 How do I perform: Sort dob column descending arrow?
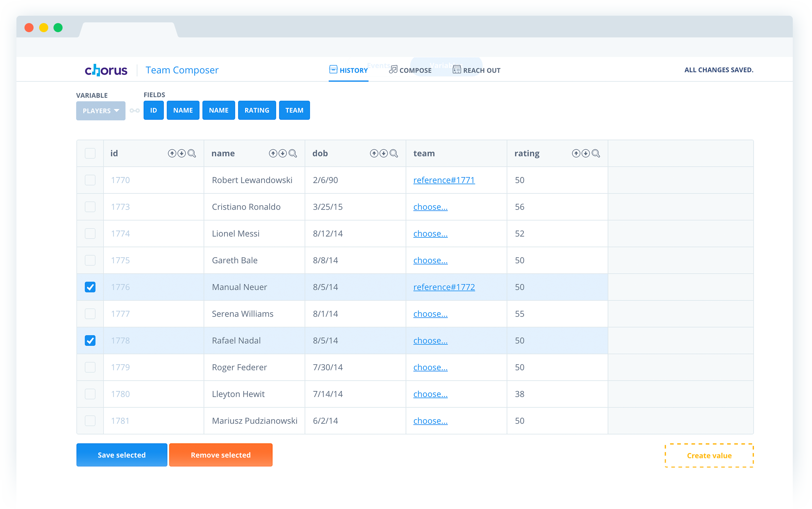383,153
